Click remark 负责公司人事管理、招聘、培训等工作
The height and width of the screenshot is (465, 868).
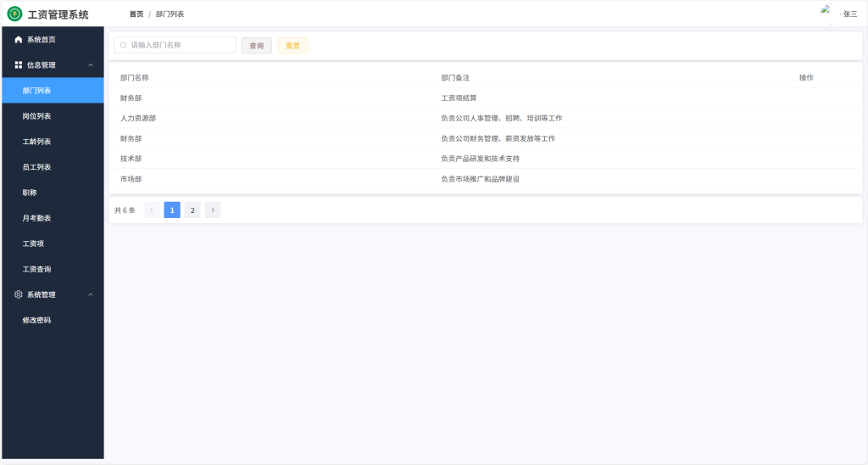tap(502, 118)
